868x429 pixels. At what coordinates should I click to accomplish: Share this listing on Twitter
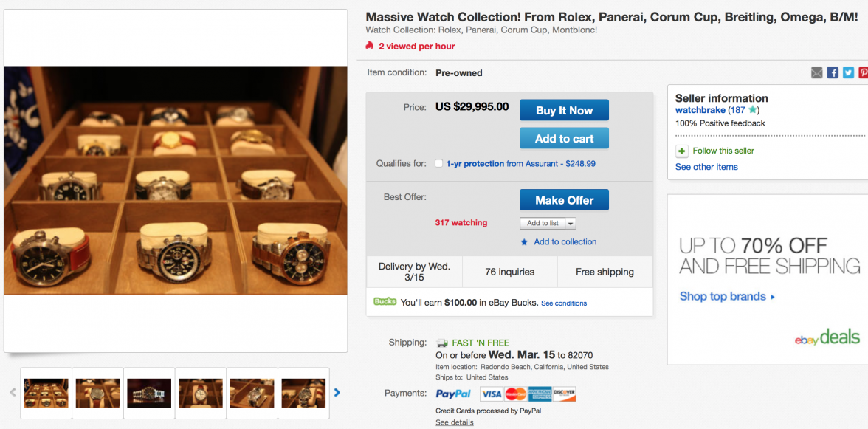848,72
